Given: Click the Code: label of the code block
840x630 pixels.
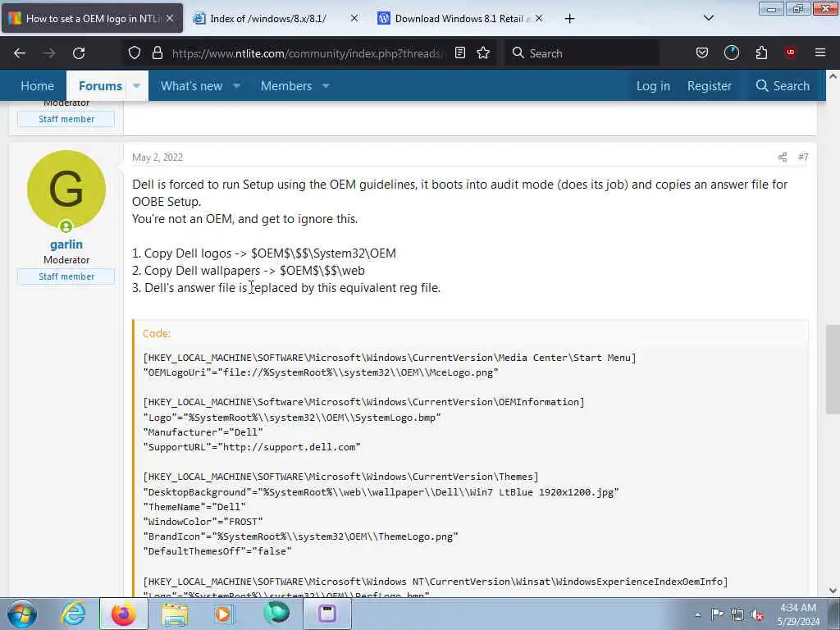Looking at the screenshot, I should (x=157, y=333).
